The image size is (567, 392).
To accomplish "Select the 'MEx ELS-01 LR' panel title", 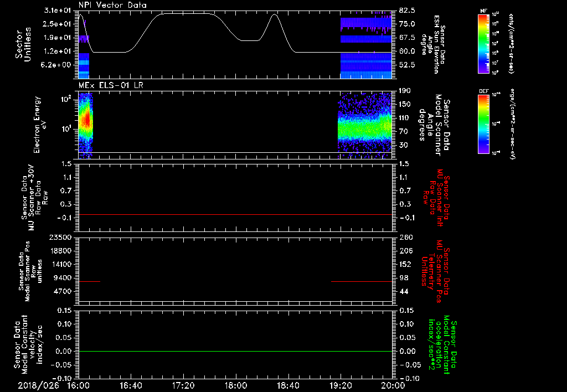I will click(111, 85).
